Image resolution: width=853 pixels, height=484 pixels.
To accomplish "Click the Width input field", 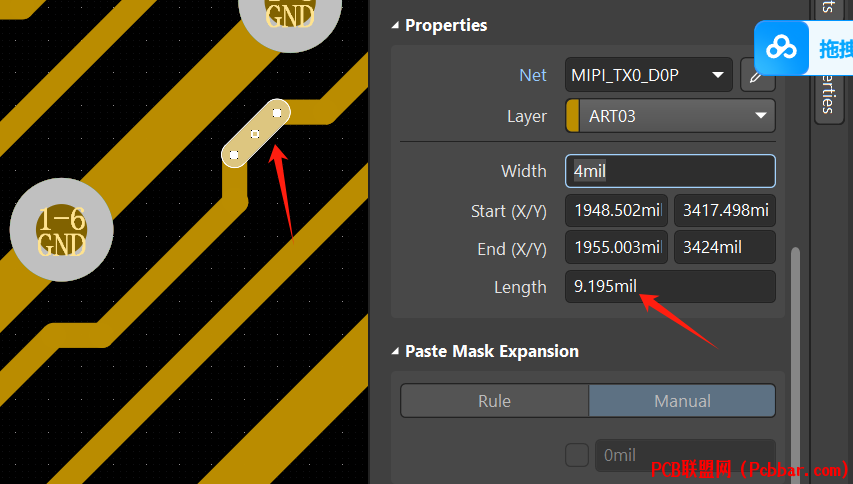I will coord(670,171).
